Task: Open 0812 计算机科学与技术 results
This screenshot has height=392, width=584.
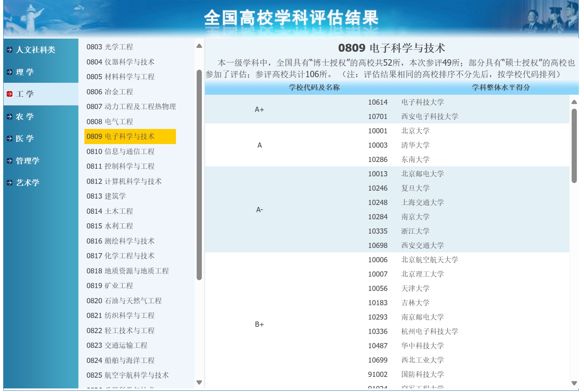Action: (125, 181)
